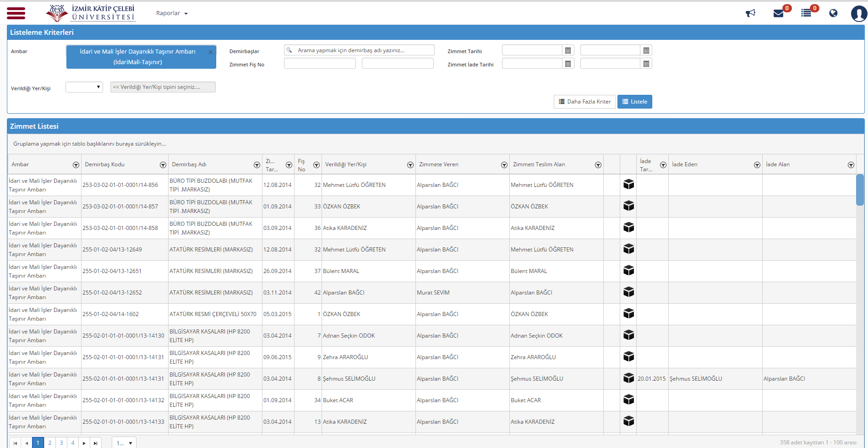Open the user profile avatar
The height and width of the screenshot is (448, 868).
859,13
